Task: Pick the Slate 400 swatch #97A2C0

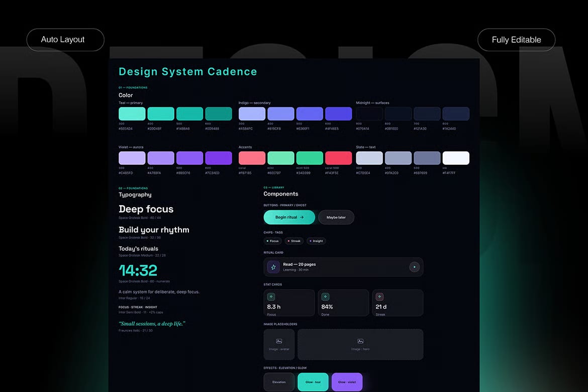Action: click(398, 158)
